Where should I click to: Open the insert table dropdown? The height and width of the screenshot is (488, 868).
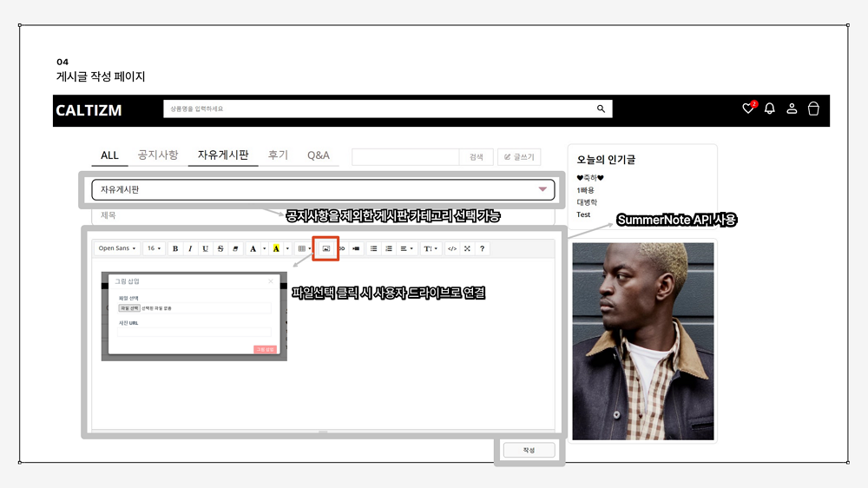pyautogui.click(x=304, y=248)
